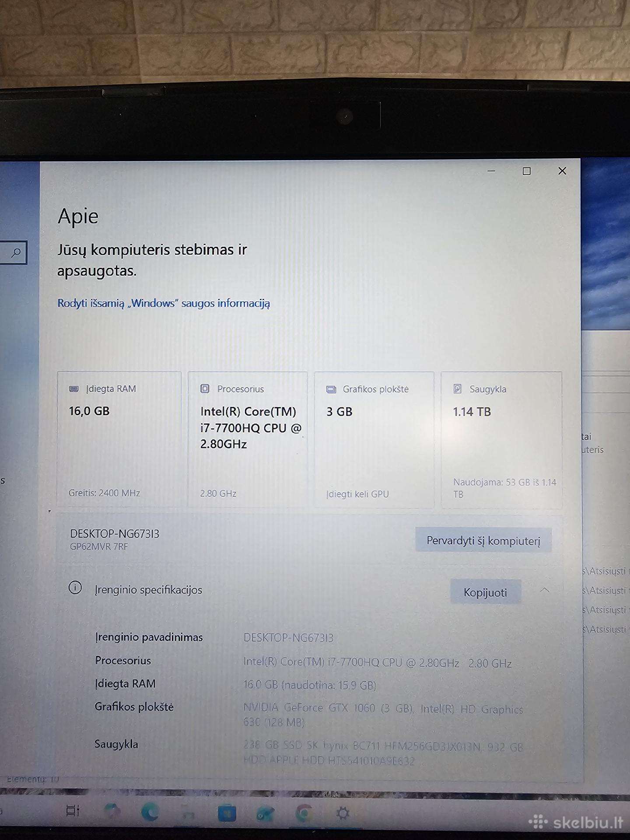The width and height of the screenshot is (630, 840).
Task: Click the NVIDIA GeForce GTX 1060 value
Action: 383,715
